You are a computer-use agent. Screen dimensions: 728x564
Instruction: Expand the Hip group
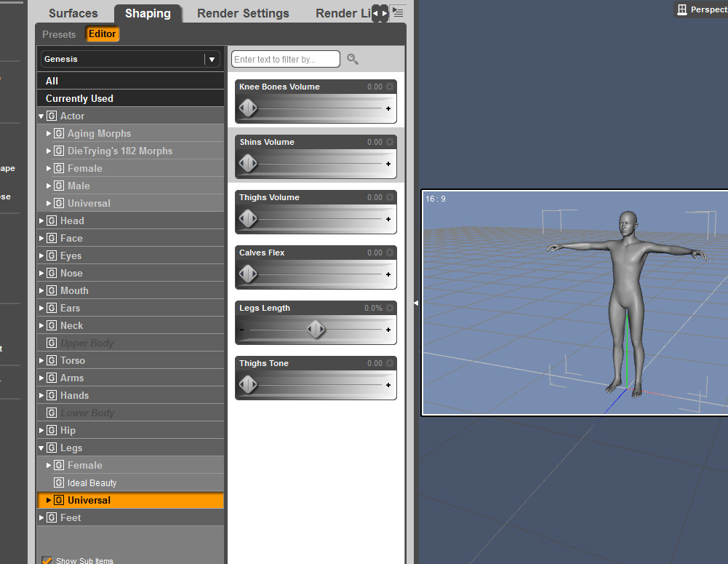[41, 430]
